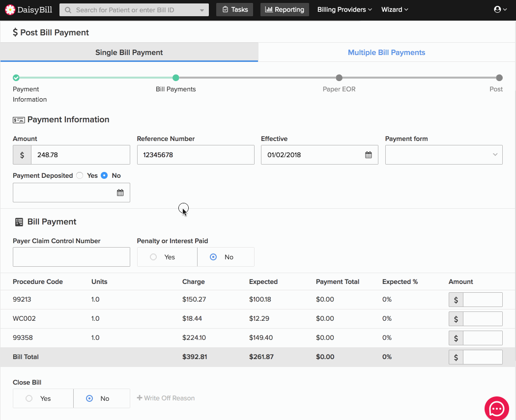Click the Write Off Reason link
The height and width of the screenshot is (420, 516).
click(x=166, y=398)
